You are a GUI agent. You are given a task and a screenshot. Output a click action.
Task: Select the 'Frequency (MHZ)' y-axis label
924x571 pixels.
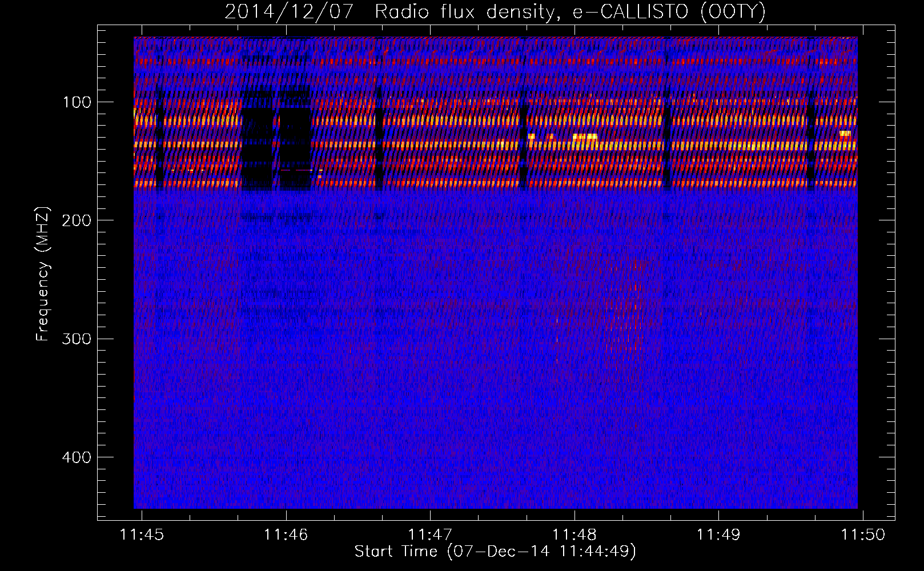43,274
